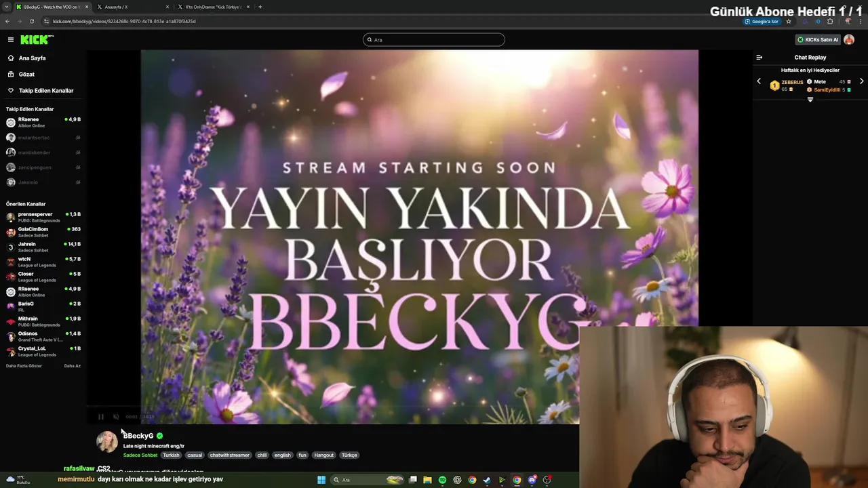This screenshot has height=488, width=868.
Task: Open mantiskender offline channel
Action: 43,152
